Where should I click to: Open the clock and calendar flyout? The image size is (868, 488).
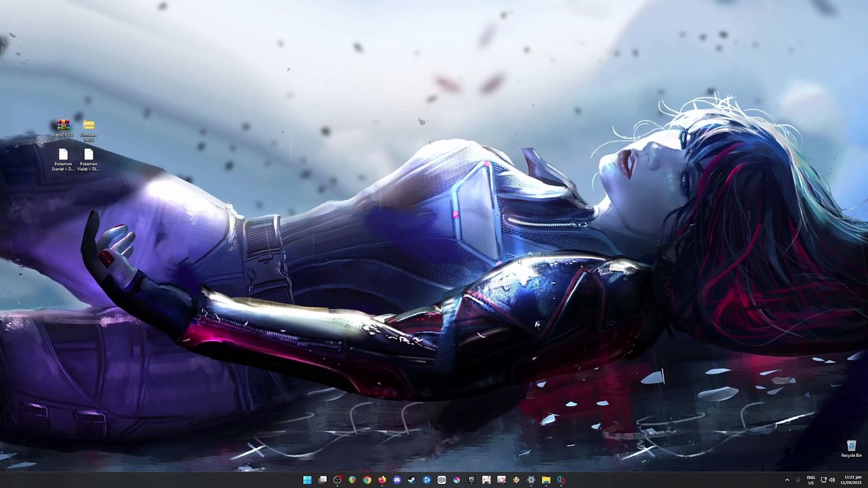click(x=852, y=480)
